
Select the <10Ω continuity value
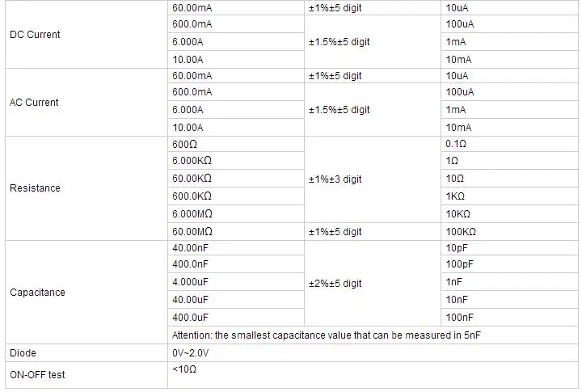tap(184, 369)
